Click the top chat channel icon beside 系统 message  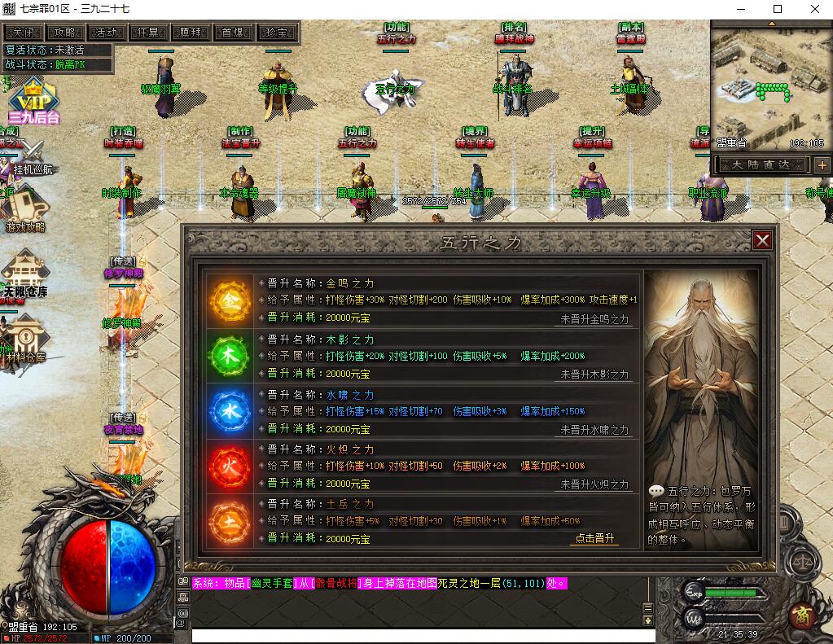183,581
